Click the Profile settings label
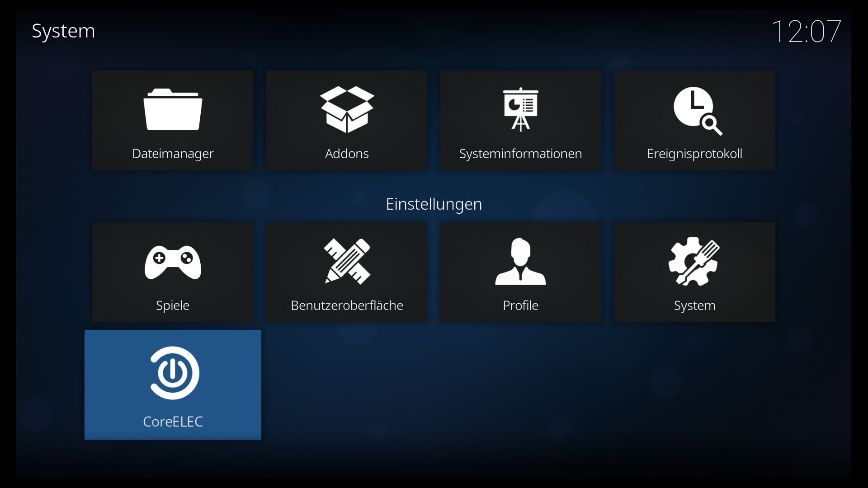The image size is (868, 488). [x=521, y=305]
